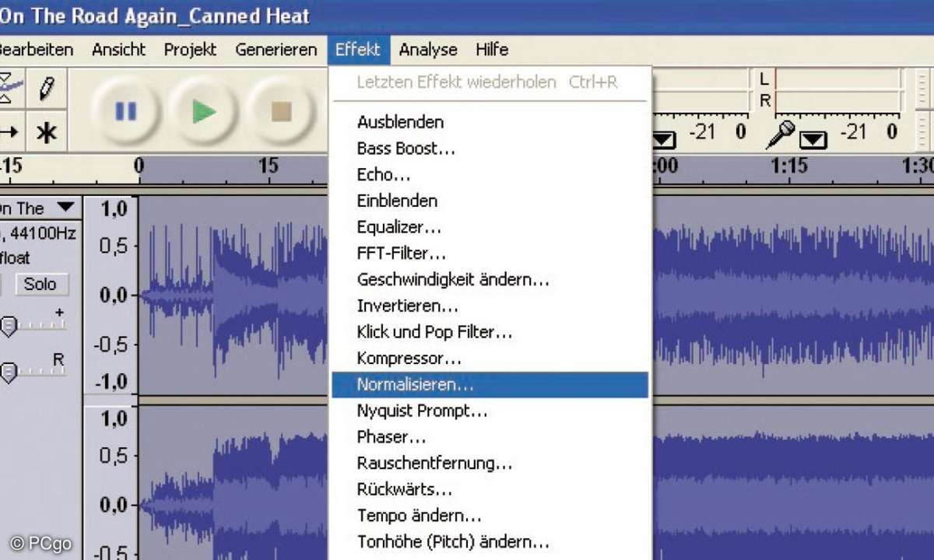The width and height of the screenshot is (934, 560).
Task: Click the microphone input meter icon
Action: point(780,135)
